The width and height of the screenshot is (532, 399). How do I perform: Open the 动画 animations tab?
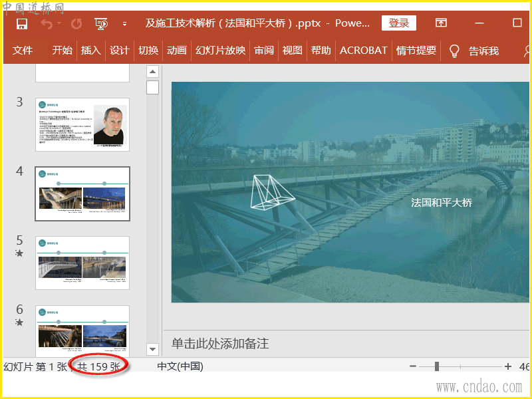tap(177, 51)
